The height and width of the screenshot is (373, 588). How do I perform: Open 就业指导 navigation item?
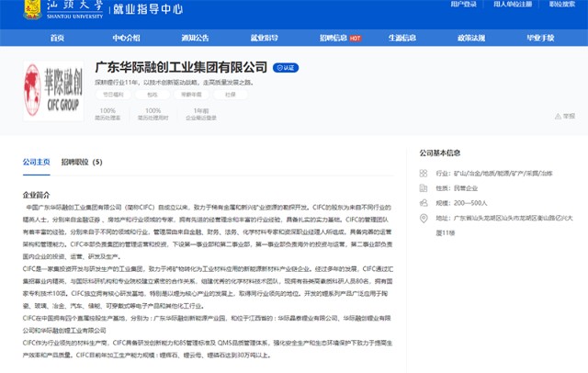click(264, 38)
